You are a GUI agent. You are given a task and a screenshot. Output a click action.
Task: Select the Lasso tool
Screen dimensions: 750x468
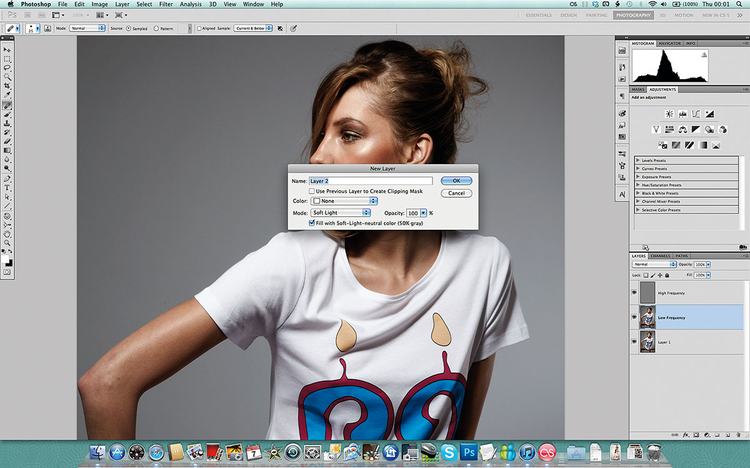click(x=7, y=68)
